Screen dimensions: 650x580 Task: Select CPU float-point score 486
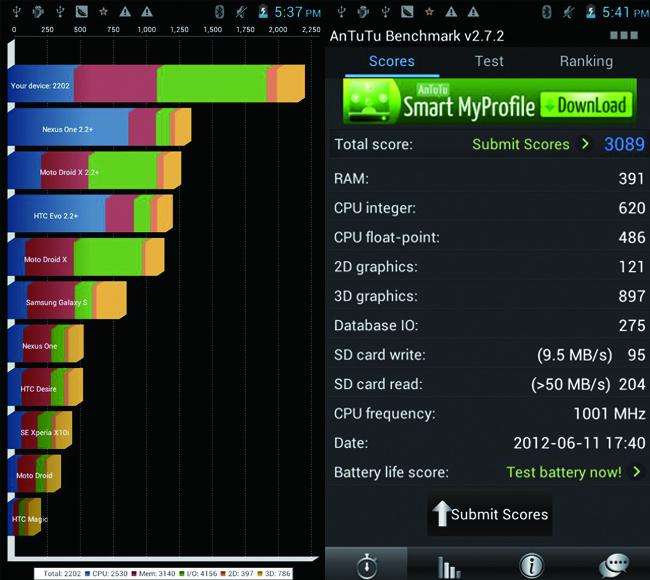pyautogui.click(x=632, y=238)
